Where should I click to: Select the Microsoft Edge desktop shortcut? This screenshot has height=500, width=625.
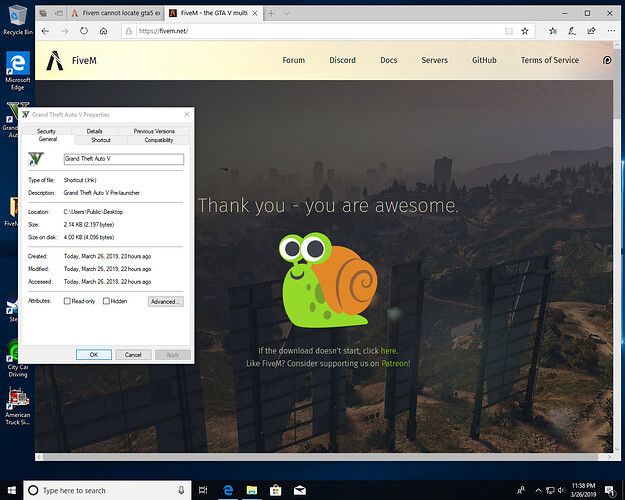(x=18, y=71)
